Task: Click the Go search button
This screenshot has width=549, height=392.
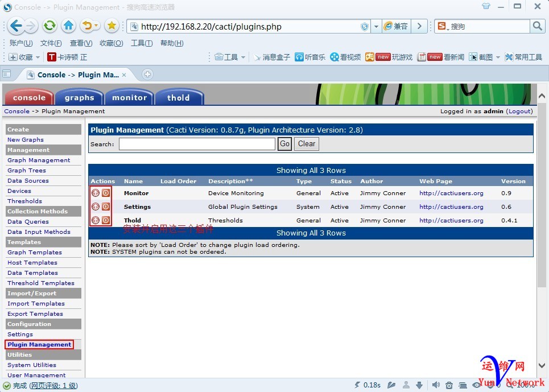Action: pyautogui.click(x=284, y=144)
